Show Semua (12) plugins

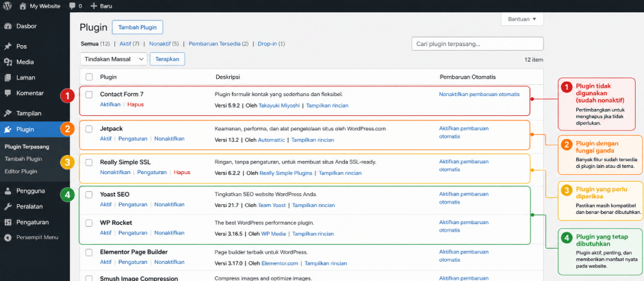click(x=95, y=44)
